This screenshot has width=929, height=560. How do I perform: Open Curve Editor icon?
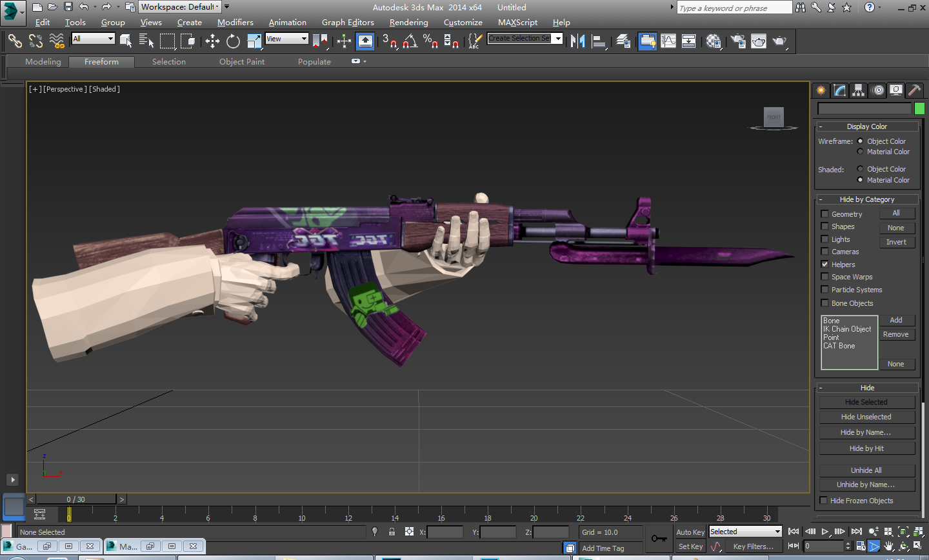668,41
